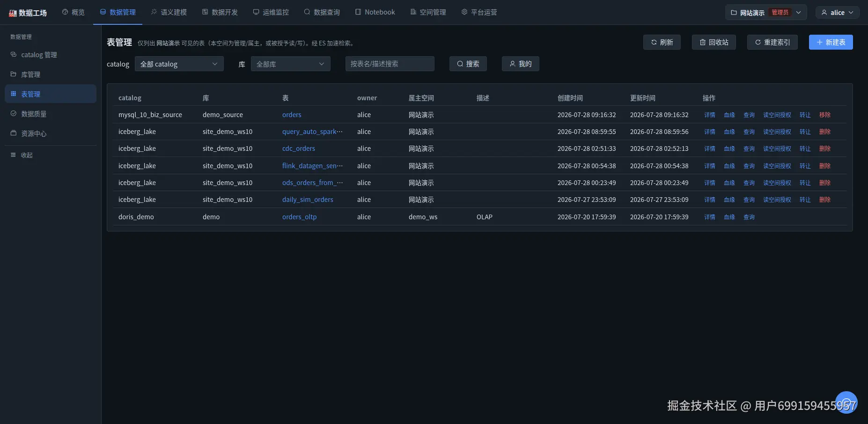The width and height of the screenshot is (868, 424).
Task: Click 详情 for the orders_oltp row
Action: 710,217
